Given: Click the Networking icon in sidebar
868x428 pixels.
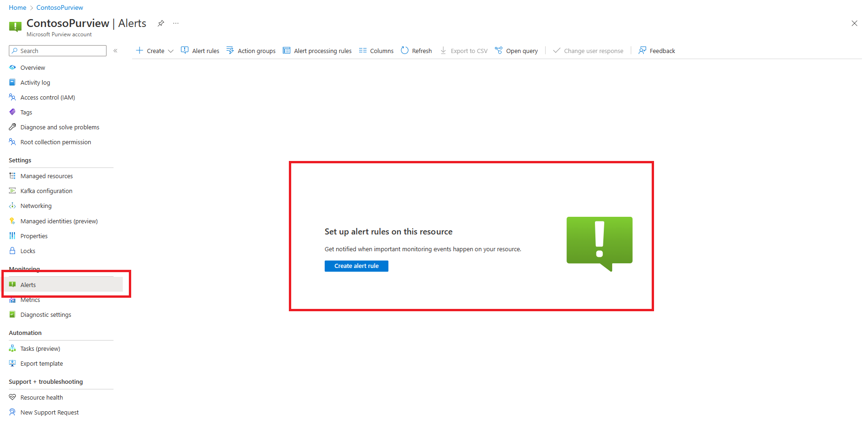Looking at the screenshot, I should click(13, 206).
